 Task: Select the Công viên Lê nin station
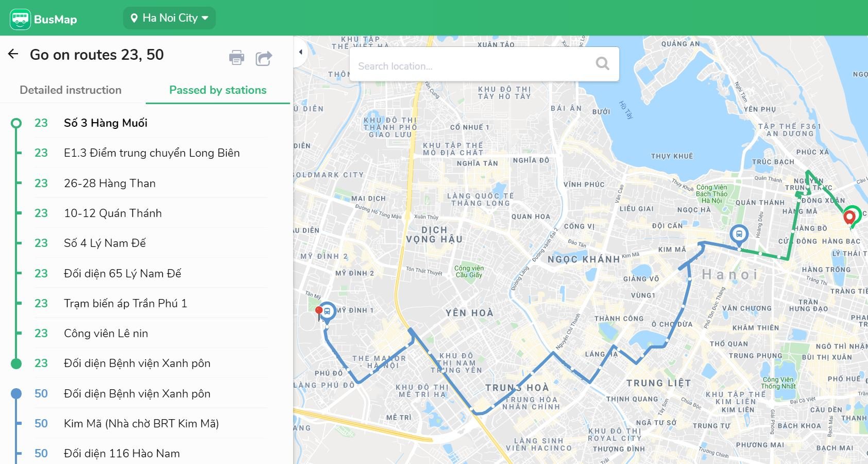(106, 334)
